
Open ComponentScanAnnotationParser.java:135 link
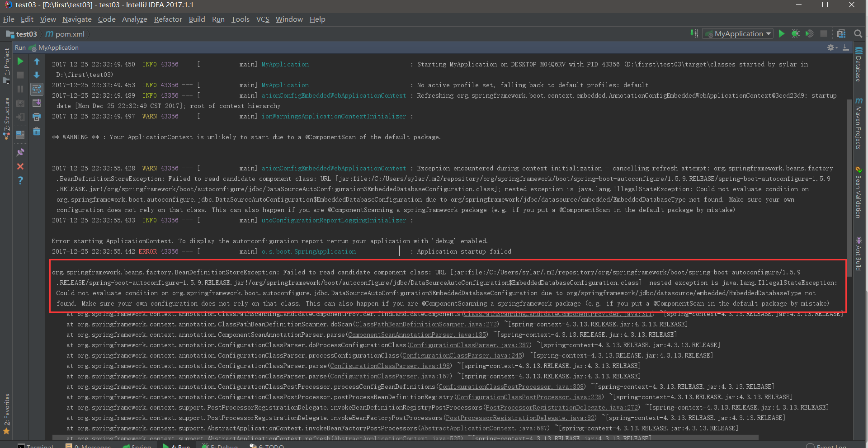[x=417, y=335]
